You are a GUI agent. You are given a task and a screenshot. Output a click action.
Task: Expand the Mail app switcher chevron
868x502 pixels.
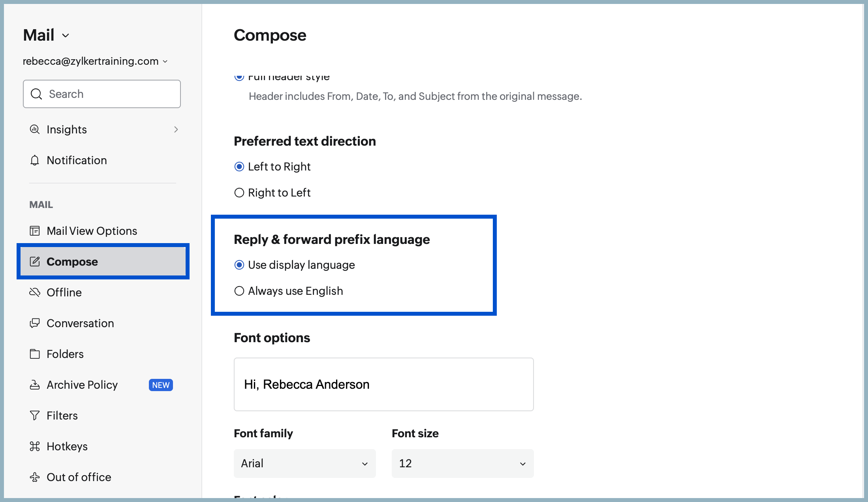66,36
